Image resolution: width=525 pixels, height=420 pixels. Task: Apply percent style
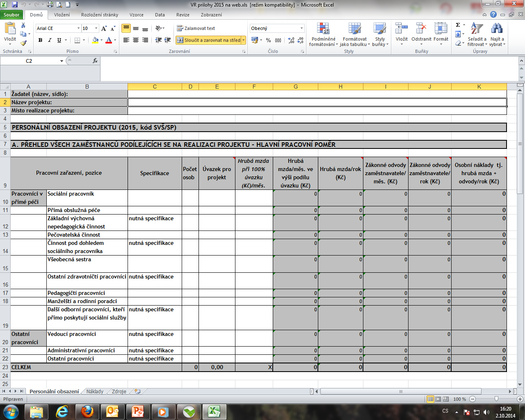268,40
